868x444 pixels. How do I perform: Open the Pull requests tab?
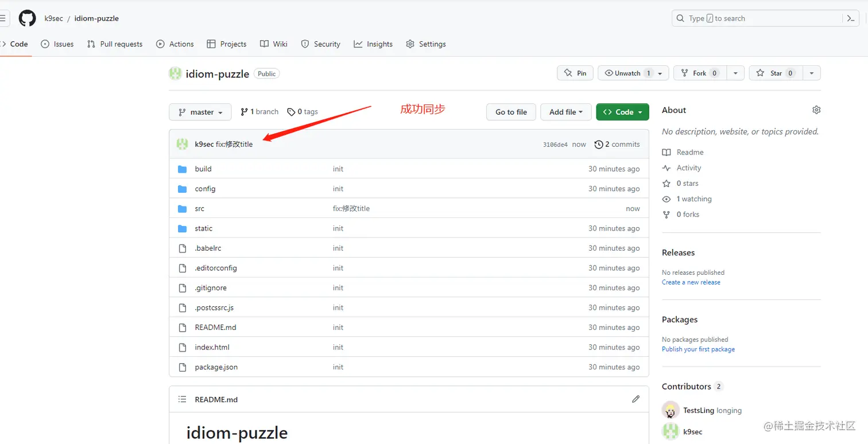pos(115,44)
